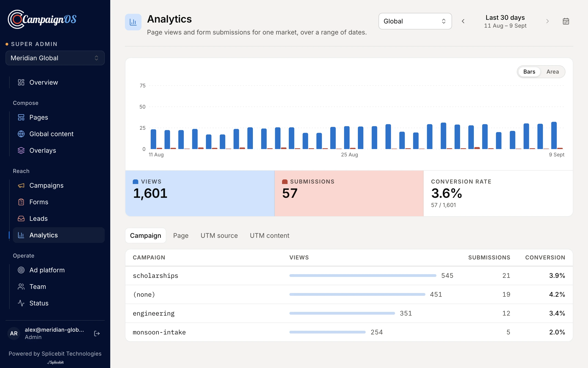Screen dimensions: 588x368
Task: Click the Status pulse icon
Action: click(21, 303)
